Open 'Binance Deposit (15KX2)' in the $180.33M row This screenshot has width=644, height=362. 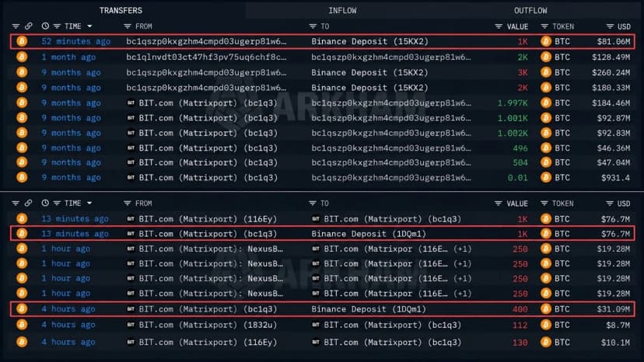tap(369, 88)
